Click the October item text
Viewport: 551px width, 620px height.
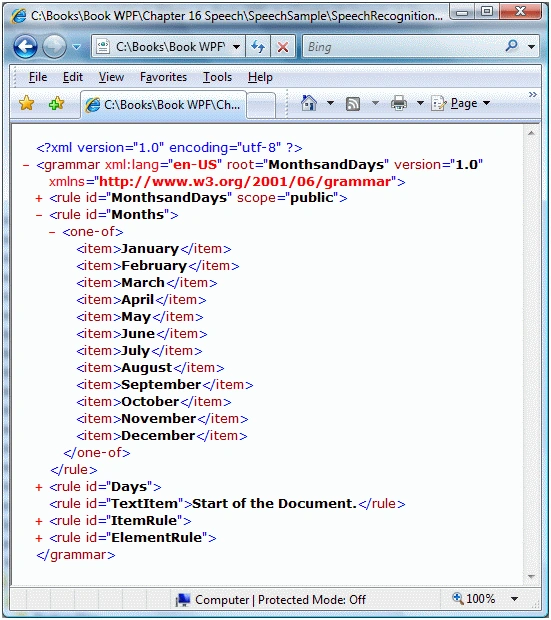point(150,402)
